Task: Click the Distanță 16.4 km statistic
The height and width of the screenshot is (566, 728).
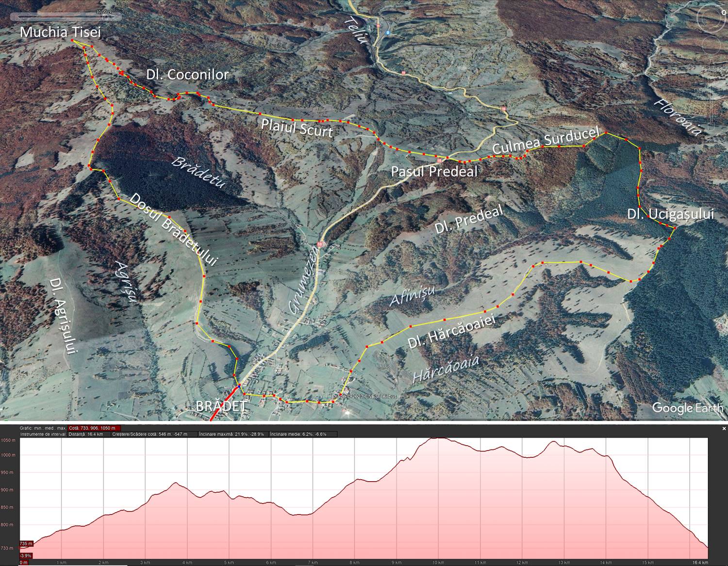Action: [86, 434]
